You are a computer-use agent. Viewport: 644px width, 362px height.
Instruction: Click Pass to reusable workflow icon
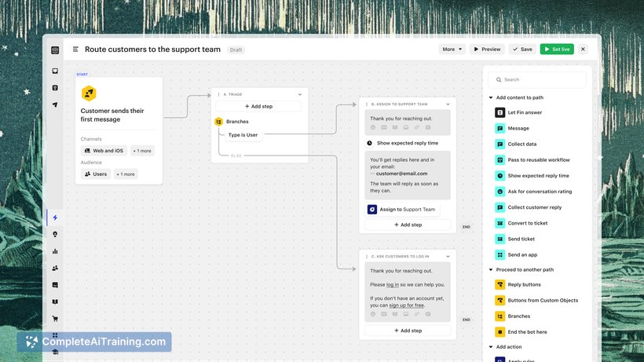click(499, 160)
